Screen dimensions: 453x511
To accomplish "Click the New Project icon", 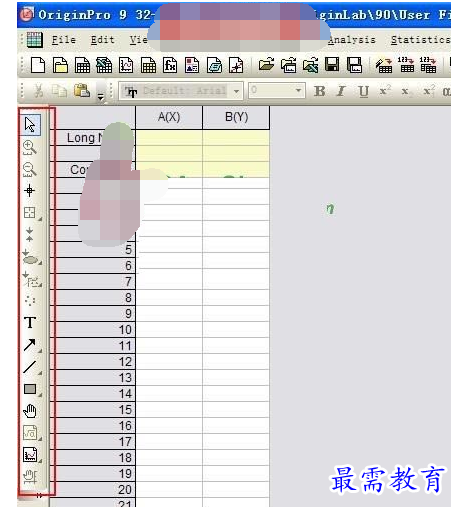I will 38,65.
